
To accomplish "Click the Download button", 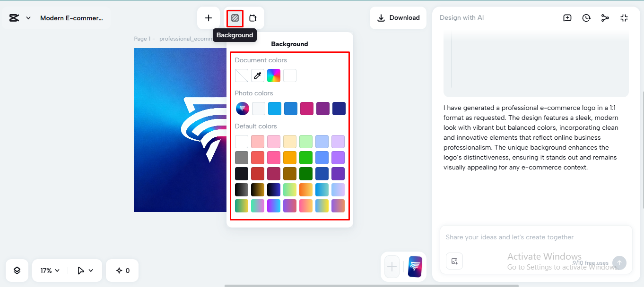I will (399, 18).
